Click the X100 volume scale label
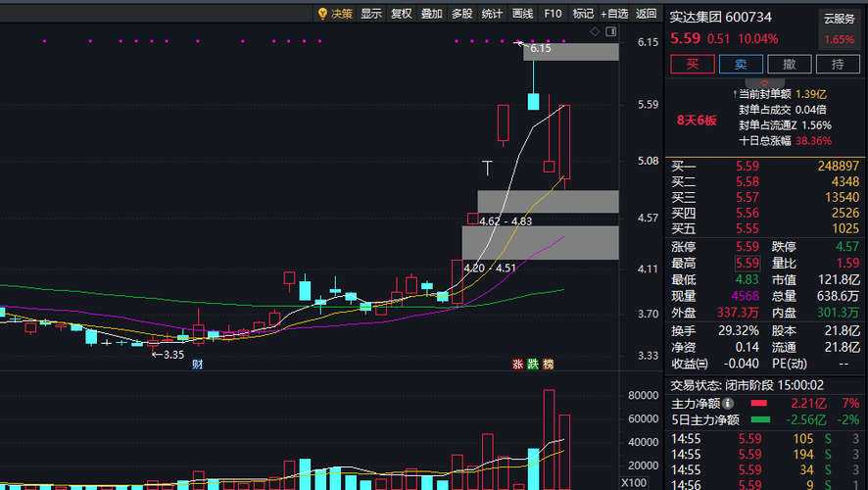 click(x=634, y=483)
